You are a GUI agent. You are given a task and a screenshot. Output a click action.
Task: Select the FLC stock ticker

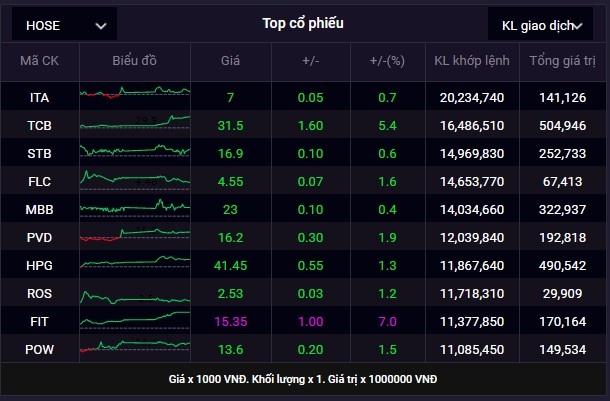(x=40, y=182)
